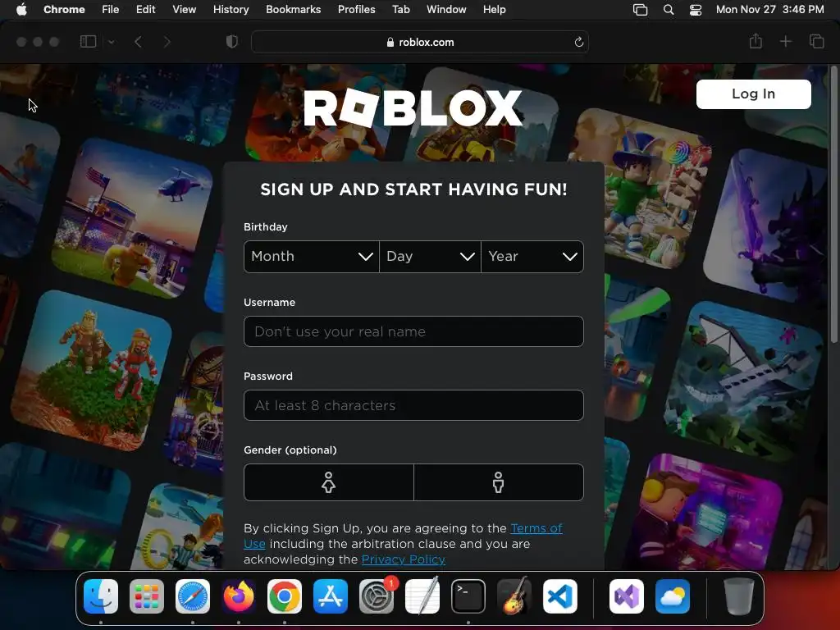Open App Store from the dock

(331, 596)
